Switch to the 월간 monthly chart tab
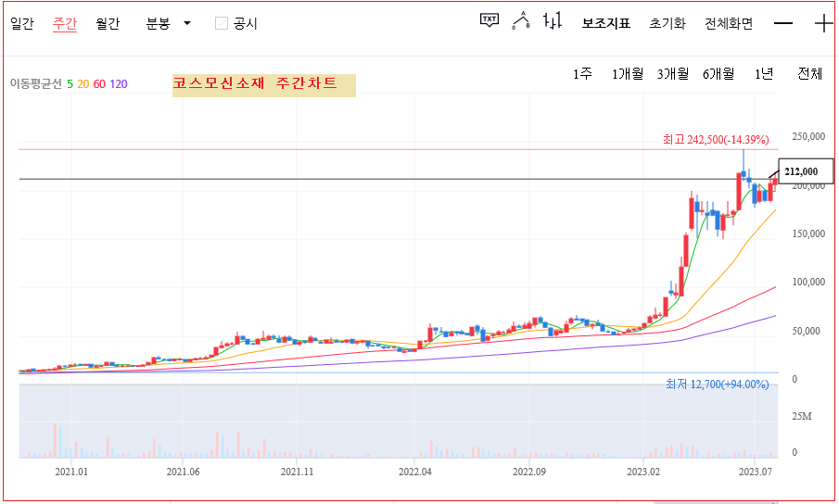 tap(108, 23)
